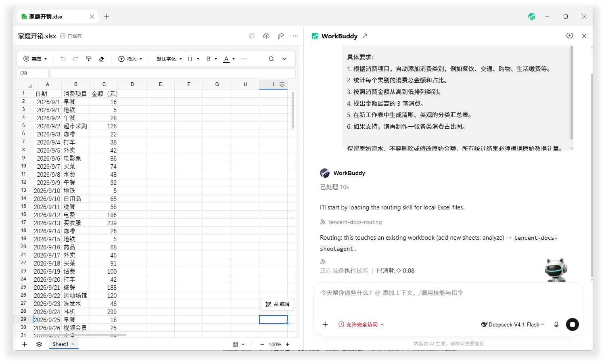The height and width of the screenshot is (364, 606).
Task: Open the search magnifier in toolbar
Action: (x=272, y=59)
